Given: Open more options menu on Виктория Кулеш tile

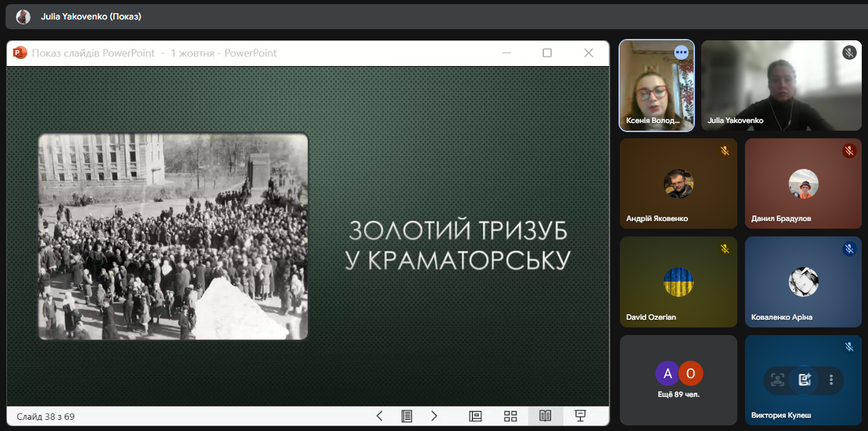Looking at the screenshot, I should [831, 380].
